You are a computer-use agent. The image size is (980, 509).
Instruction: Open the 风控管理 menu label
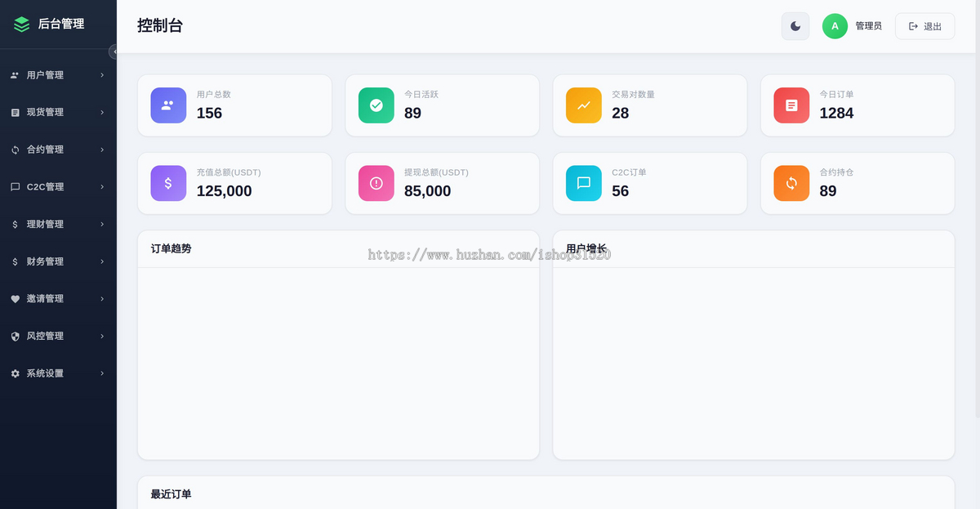(45, 337)
